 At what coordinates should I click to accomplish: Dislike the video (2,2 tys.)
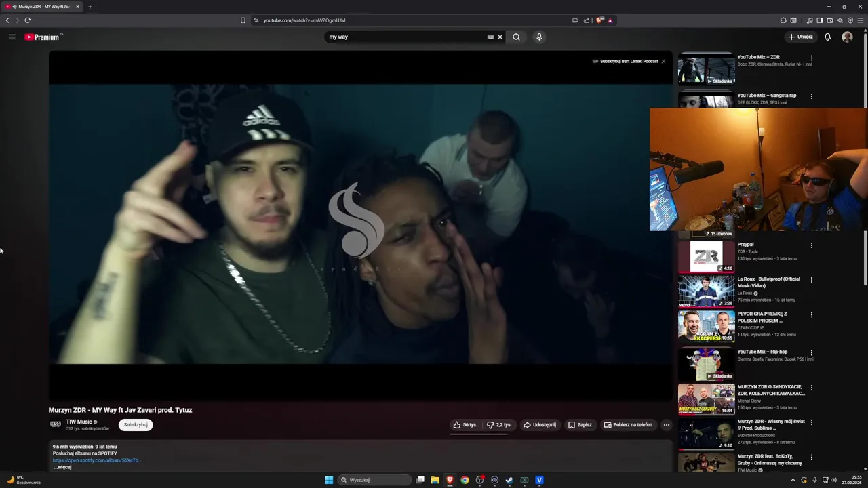[499, 425]
